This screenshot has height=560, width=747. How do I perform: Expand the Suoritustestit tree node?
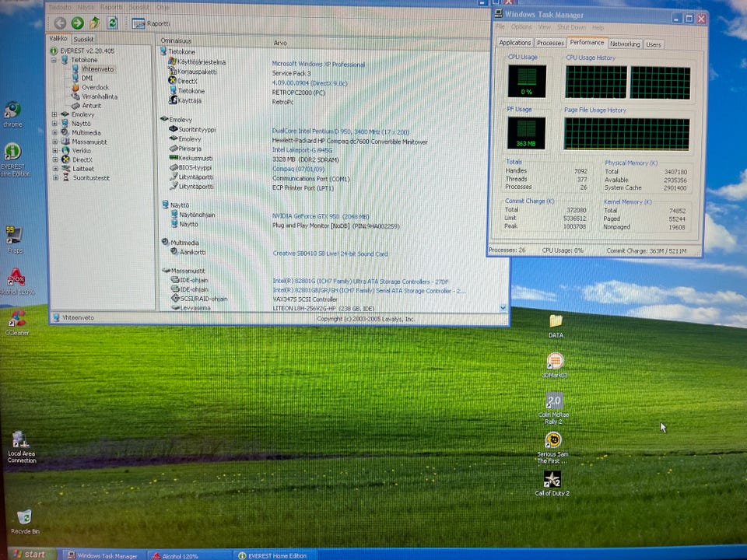56,177
